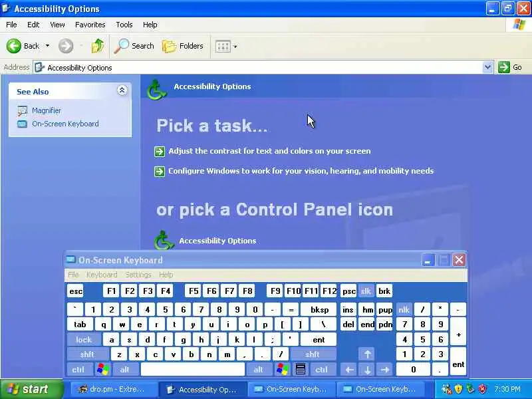Toggle the right shft key on keyboard
The height and width of the screenshot is (399, 532).
point(312,354)
